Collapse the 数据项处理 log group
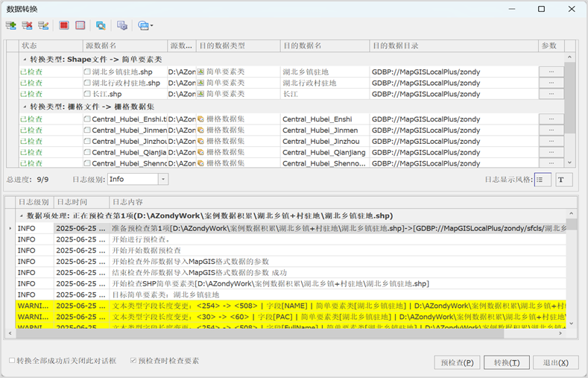 (x=22, y=216)
